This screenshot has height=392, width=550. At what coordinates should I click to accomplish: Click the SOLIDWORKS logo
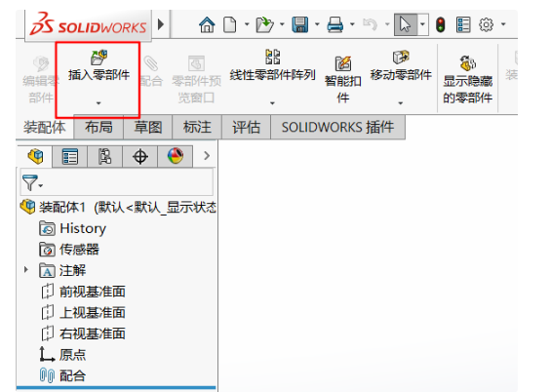pos(88,24)
